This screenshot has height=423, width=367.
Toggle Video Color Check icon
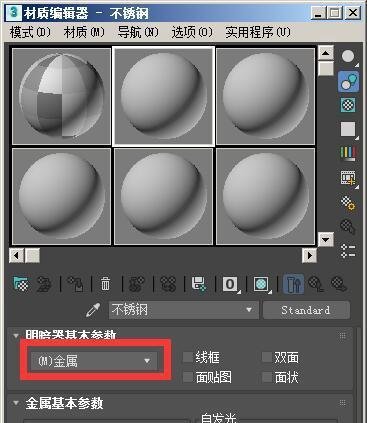(348, 154)
